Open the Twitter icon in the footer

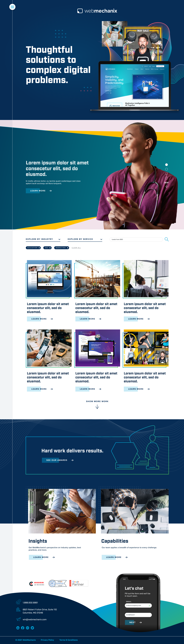pyautogui.click(x=32, y=628)
